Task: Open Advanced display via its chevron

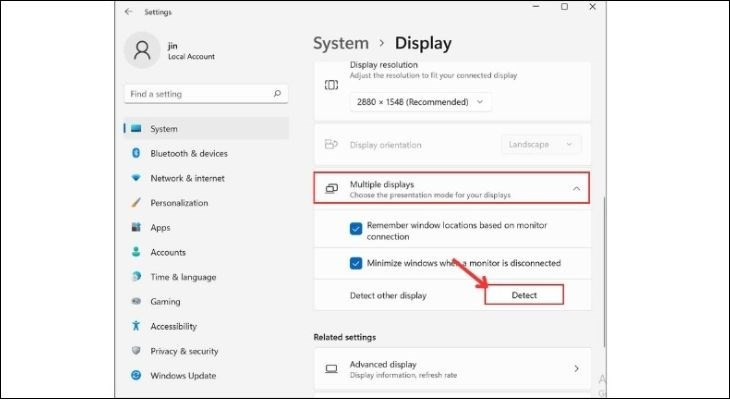Action: [x=576, y=369]
